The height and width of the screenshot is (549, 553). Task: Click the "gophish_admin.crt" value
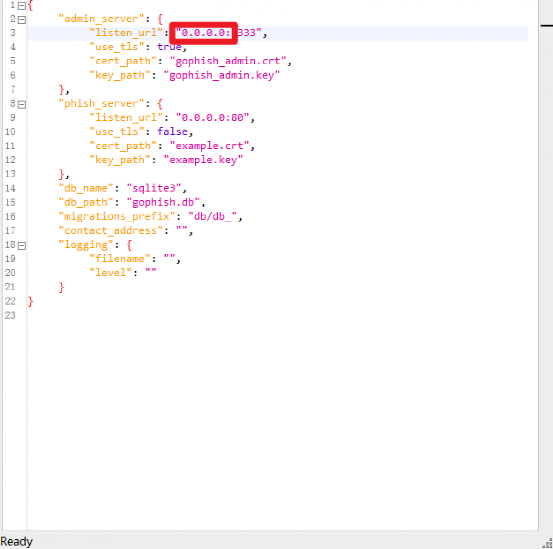(228, 61)
